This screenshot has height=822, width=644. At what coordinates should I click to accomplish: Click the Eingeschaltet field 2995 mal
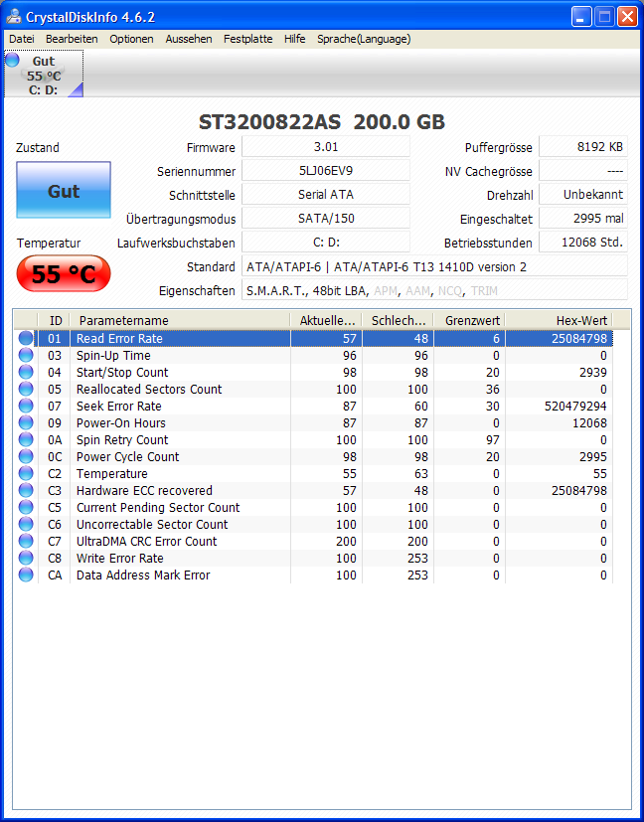pos(583,219)
